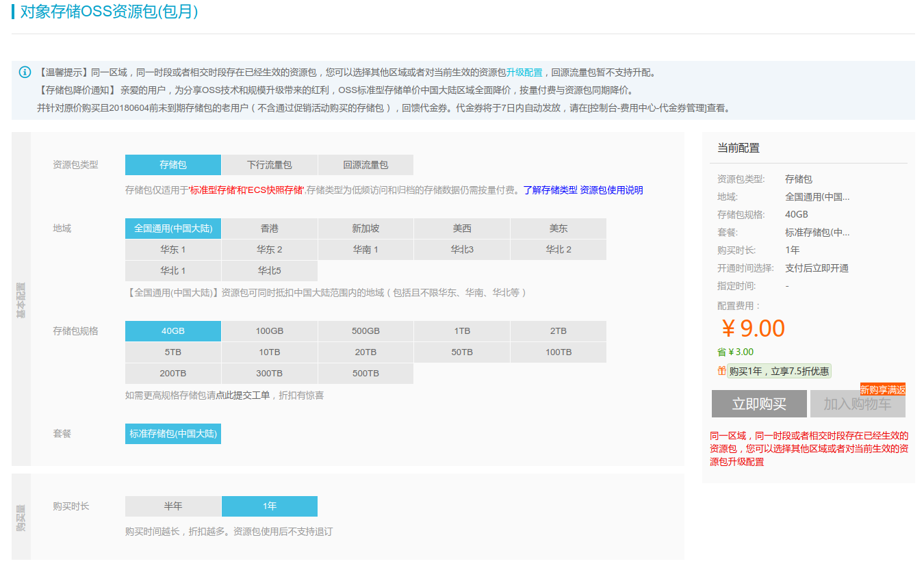Select 100GB storage package size
Viewport: 924px width, 570px height.
pos(270,331)
